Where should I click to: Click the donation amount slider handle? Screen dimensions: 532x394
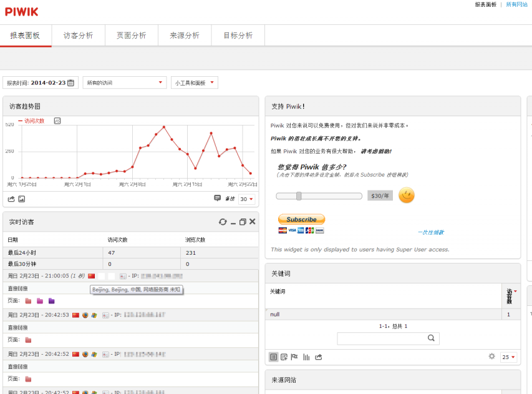(x=299, y=196)
